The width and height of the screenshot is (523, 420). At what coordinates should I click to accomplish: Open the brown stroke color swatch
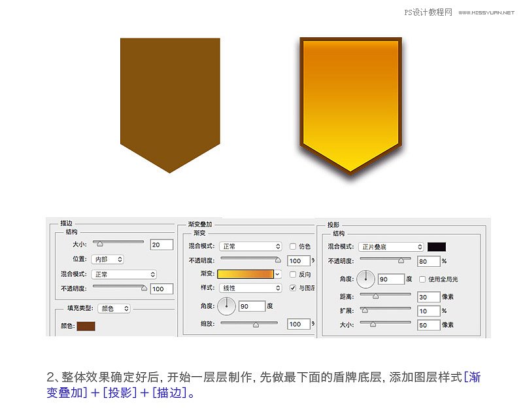(x=86, y=326)
